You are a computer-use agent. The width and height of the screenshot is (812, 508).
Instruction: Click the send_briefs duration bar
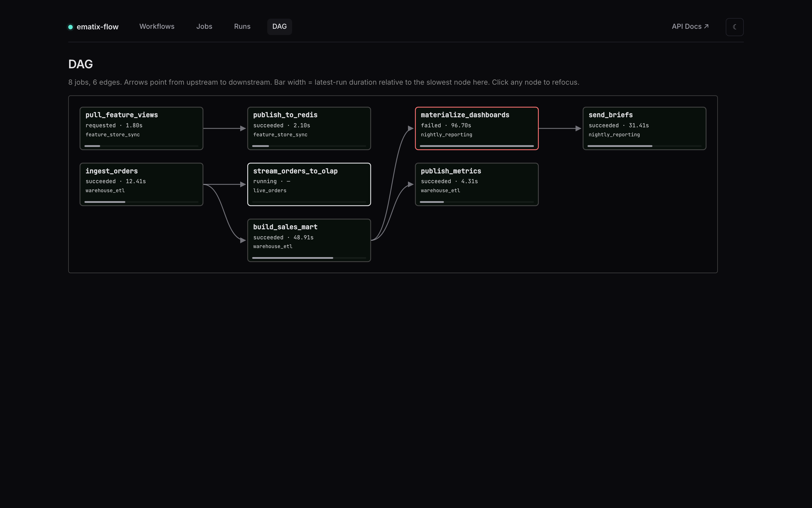pyautogui.click(x=644, y=146)
